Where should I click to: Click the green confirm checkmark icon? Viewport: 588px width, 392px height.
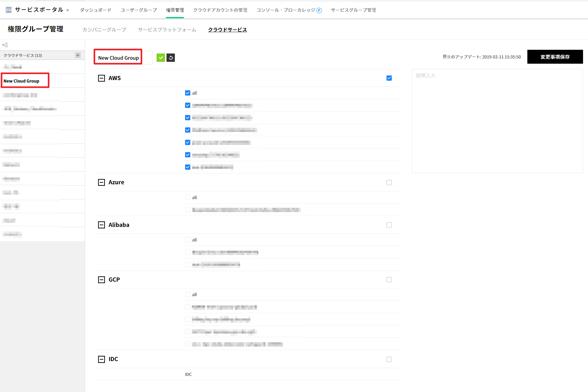tap(161, 58)
